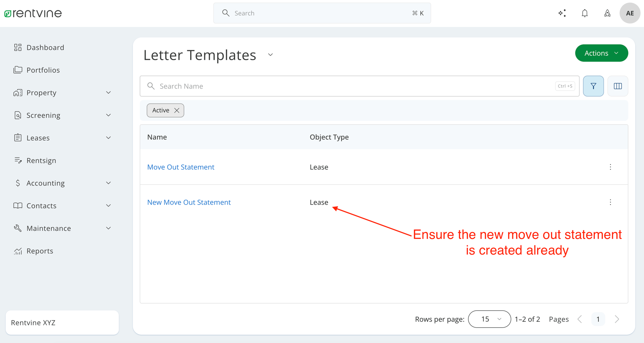Click the Search Name input field

point(352,86)
